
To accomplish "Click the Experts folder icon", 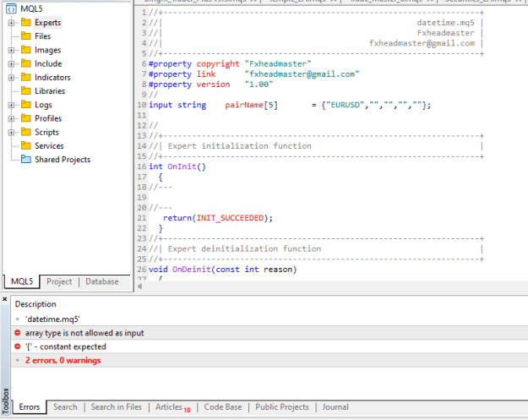I will click(x=26, y=22).
